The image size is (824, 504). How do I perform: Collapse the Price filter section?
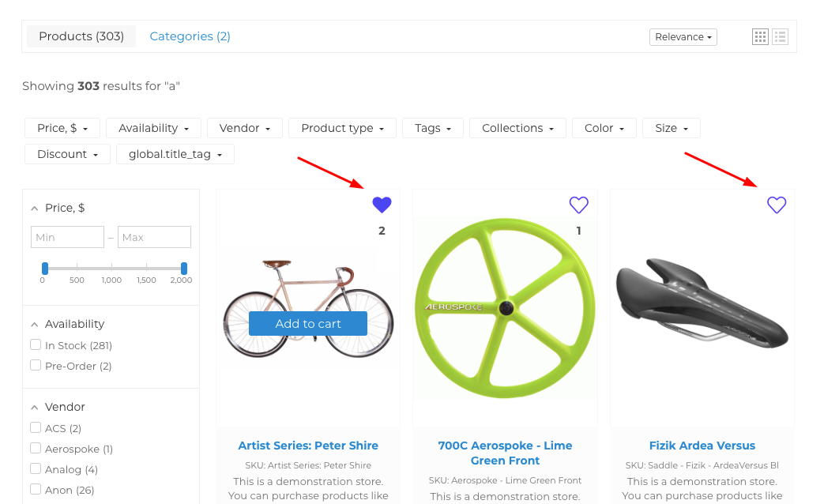point(35,209)
